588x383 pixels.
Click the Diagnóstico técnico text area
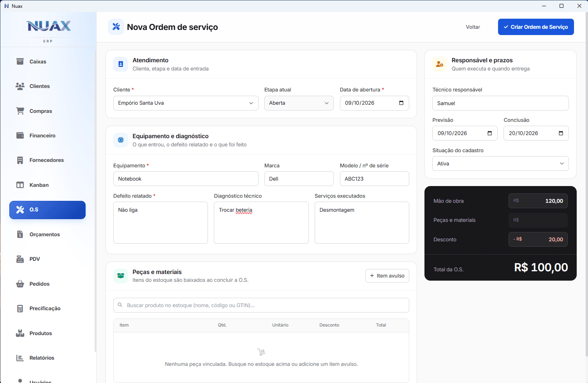[x=261, y=223]
